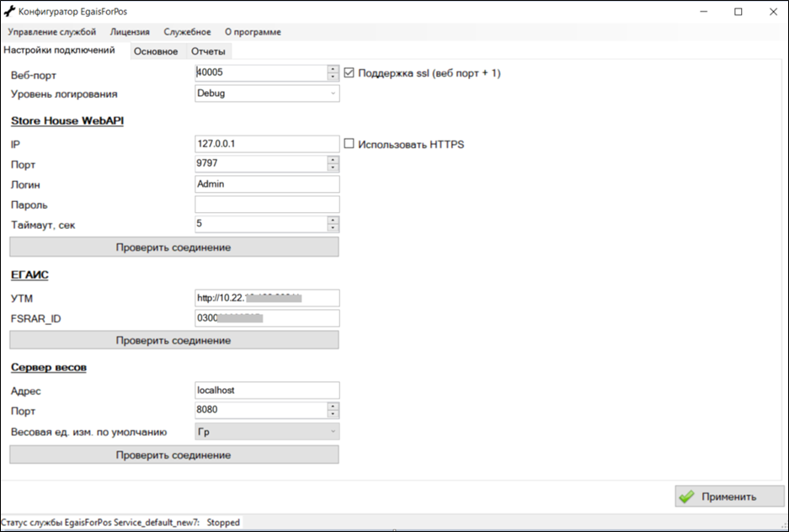Click the Пароль input field
This screenshot has height=532, width=789.
(266, 205)
